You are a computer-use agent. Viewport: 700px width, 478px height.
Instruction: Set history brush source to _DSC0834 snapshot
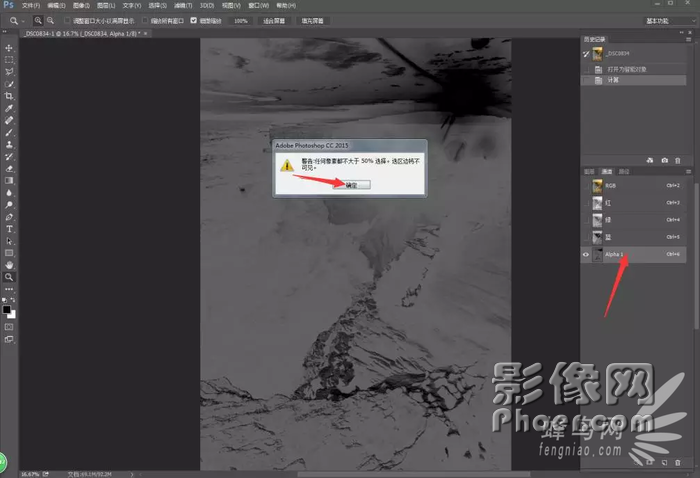click(586, 54)
